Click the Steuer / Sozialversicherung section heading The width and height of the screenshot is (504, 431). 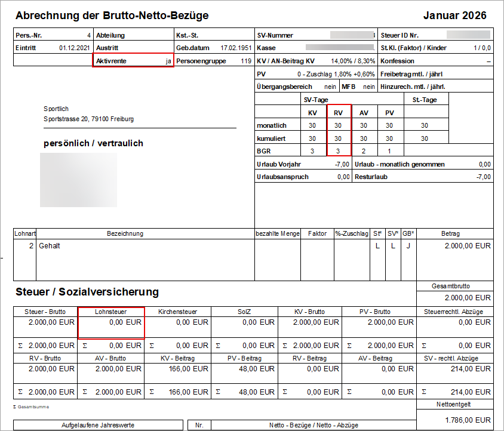[x=87, y=292]
